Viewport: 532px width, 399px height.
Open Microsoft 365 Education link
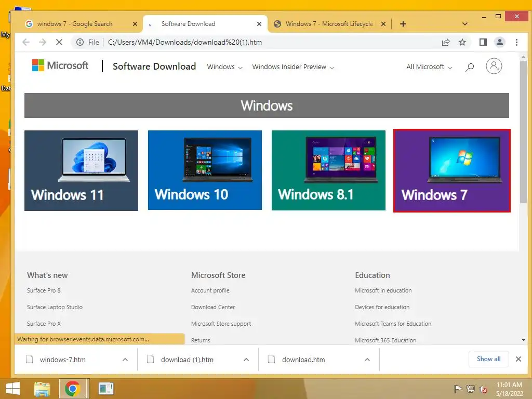385,340
